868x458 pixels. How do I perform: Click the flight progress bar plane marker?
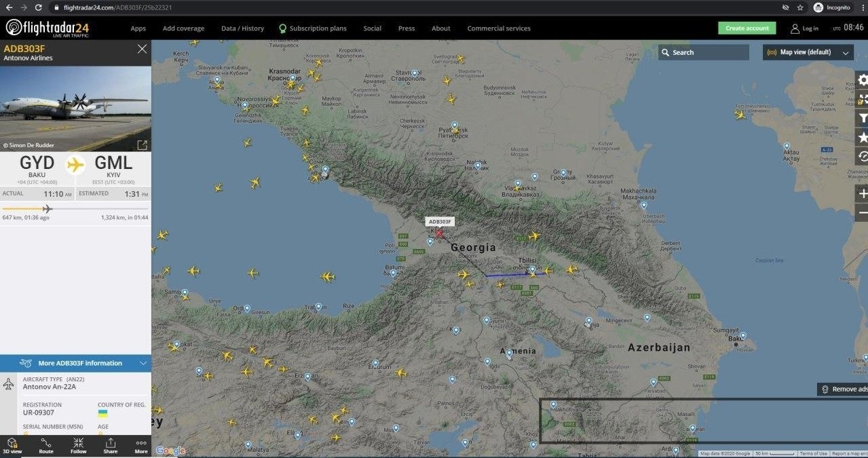click(x=47, y=208)
